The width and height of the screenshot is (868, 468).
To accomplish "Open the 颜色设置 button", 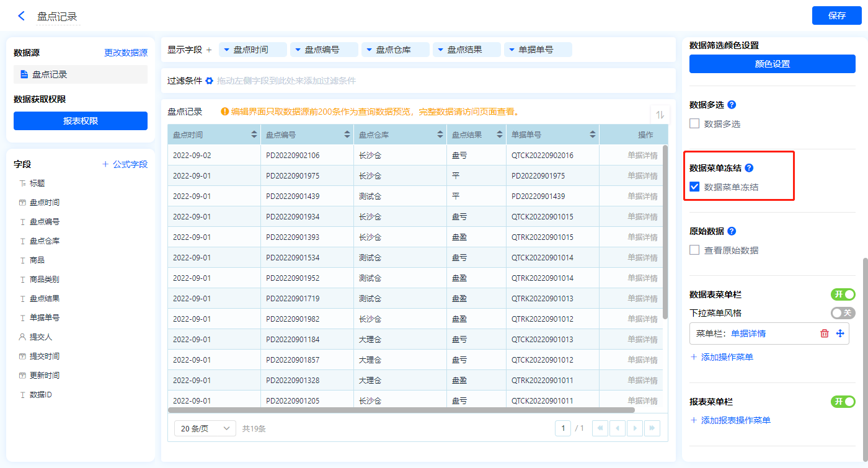I will tap(772, 64).
